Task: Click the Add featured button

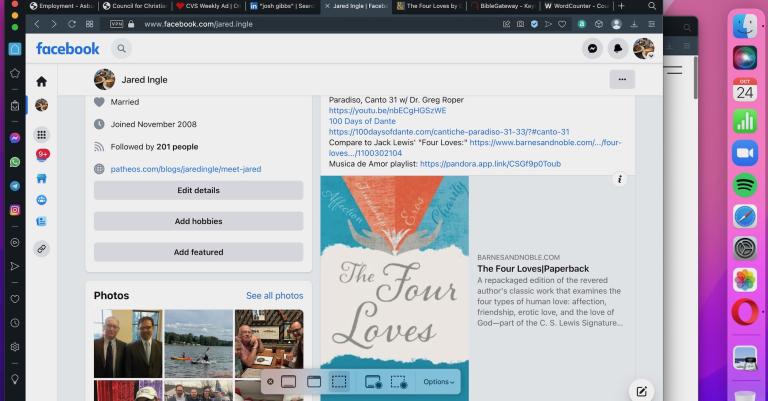Action: [x=198, y=252]
